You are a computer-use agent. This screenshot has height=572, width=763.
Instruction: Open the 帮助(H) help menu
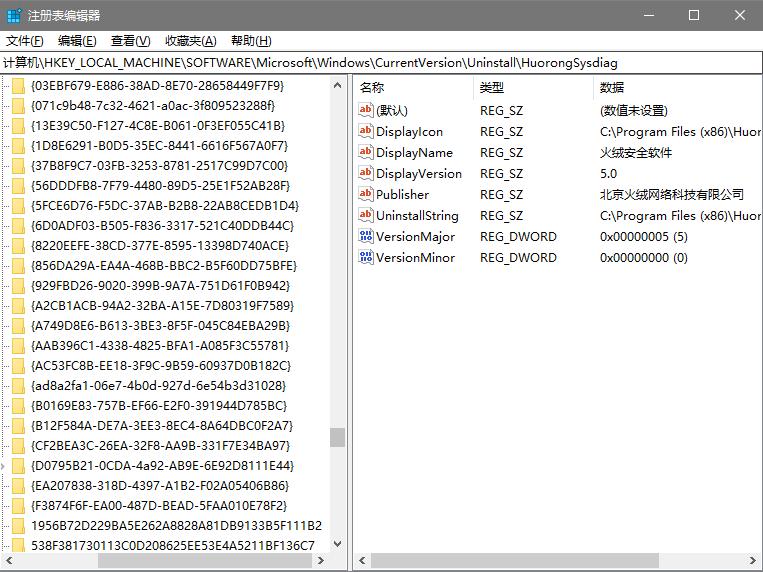250,41
